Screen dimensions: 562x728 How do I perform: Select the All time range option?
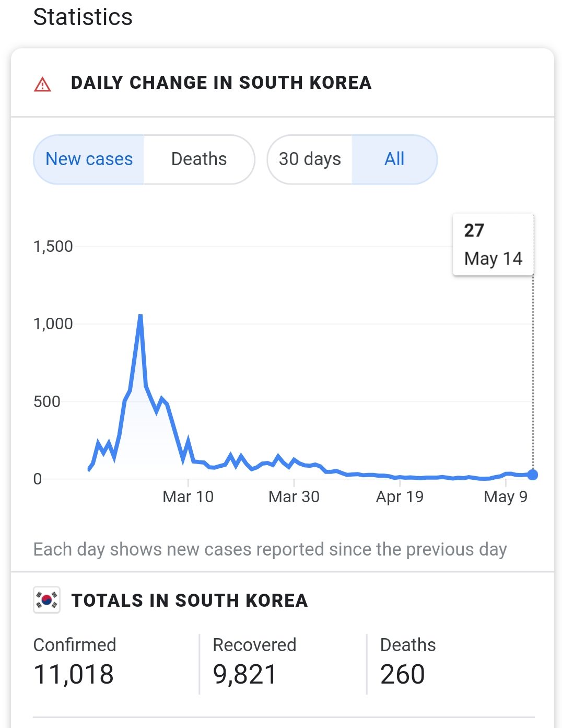(394, 159)
